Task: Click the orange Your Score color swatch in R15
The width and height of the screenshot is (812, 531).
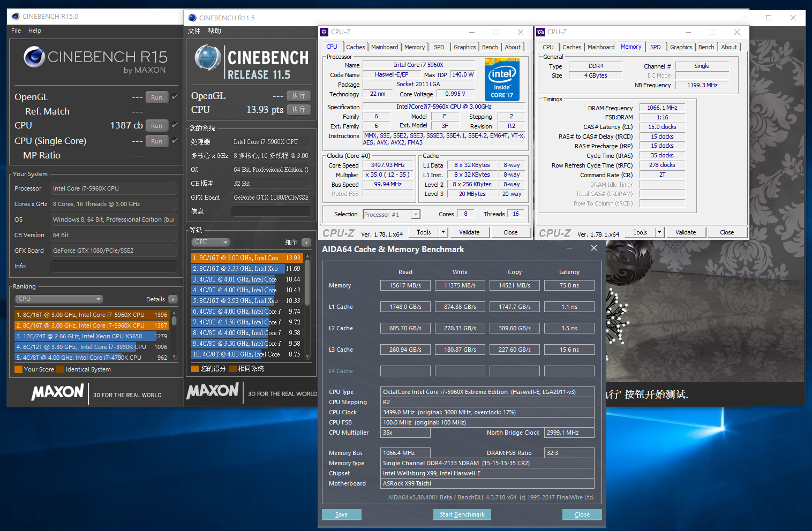Action: coord(18,369)
